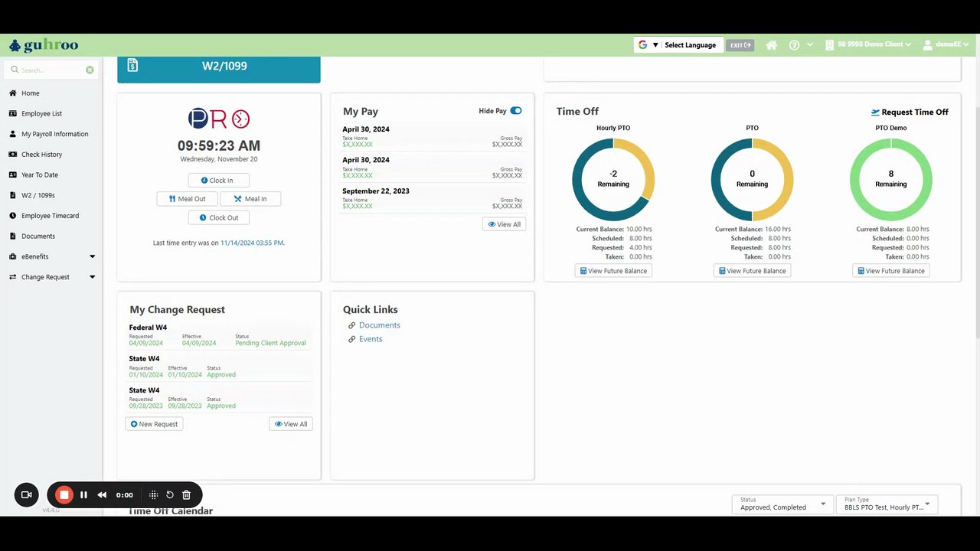The height and width of the screenshot is (551, 980).
Task: Click the grid dots icon in recorder bar
Action: click(153, 495)
